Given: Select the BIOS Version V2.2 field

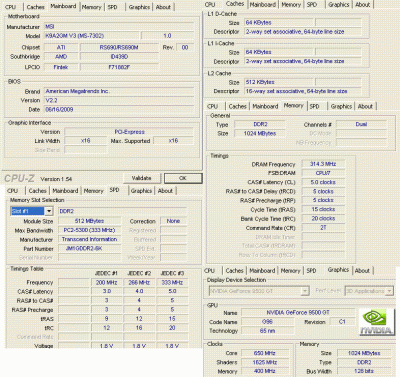Looking at the screenshot, I should (119, 100).
